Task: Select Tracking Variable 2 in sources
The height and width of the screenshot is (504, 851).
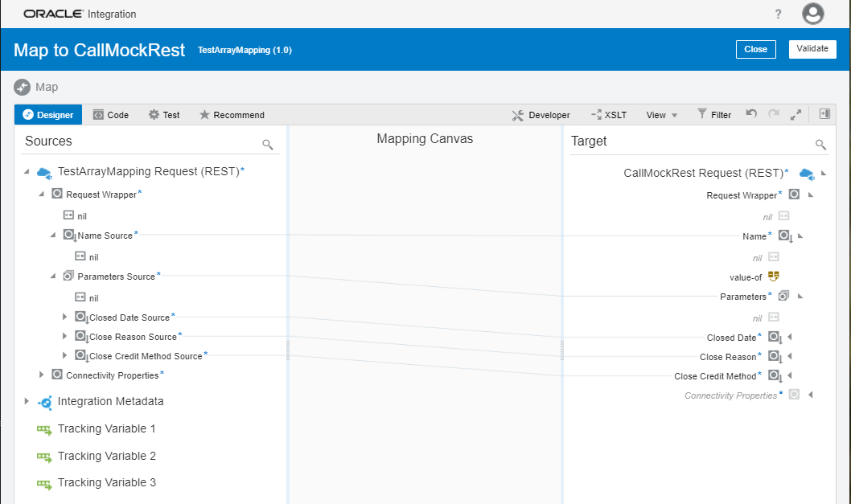Action: pyautogui.click(x=106, y=456)
